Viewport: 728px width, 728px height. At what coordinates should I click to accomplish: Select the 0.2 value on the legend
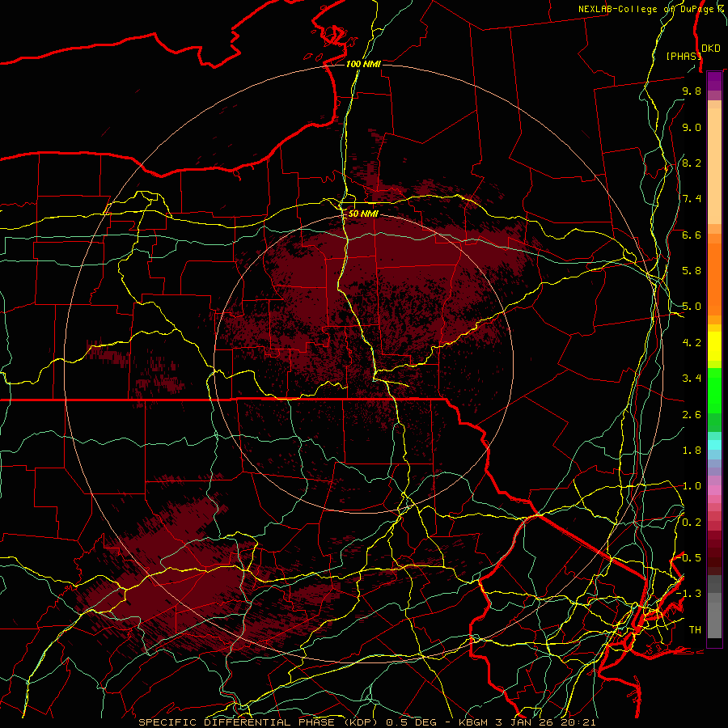692,523
